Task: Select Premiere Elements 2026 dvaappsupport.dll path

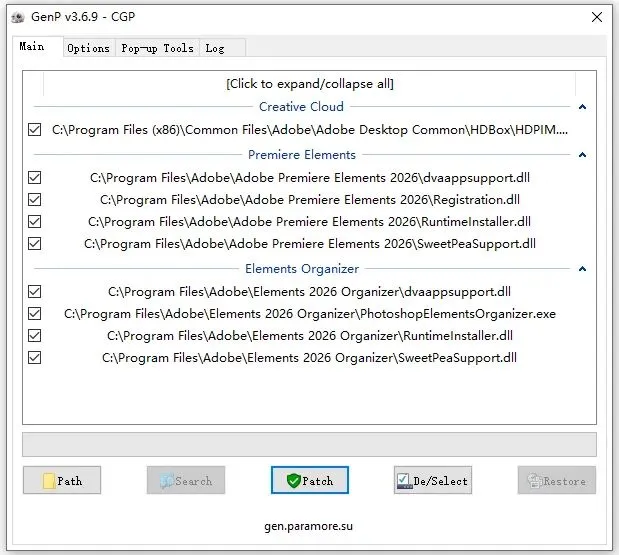Action: (310, 178)
